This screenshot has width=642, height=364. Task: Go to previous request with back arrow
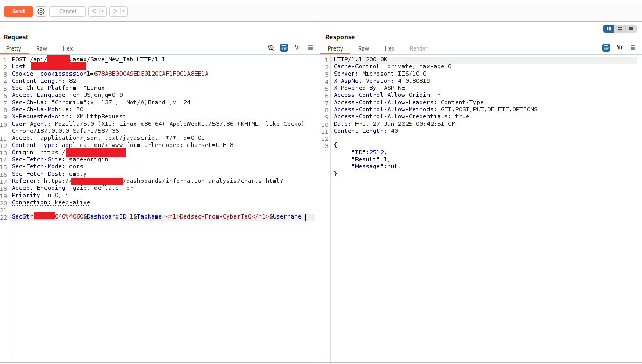coord(93,11)
